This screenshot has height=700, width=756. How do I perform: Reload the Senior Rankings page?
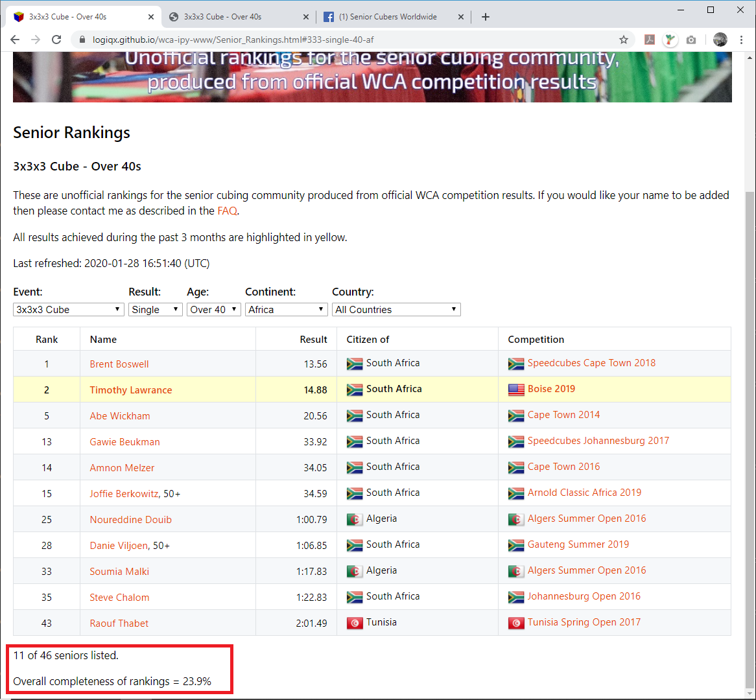tap(56, 40)
